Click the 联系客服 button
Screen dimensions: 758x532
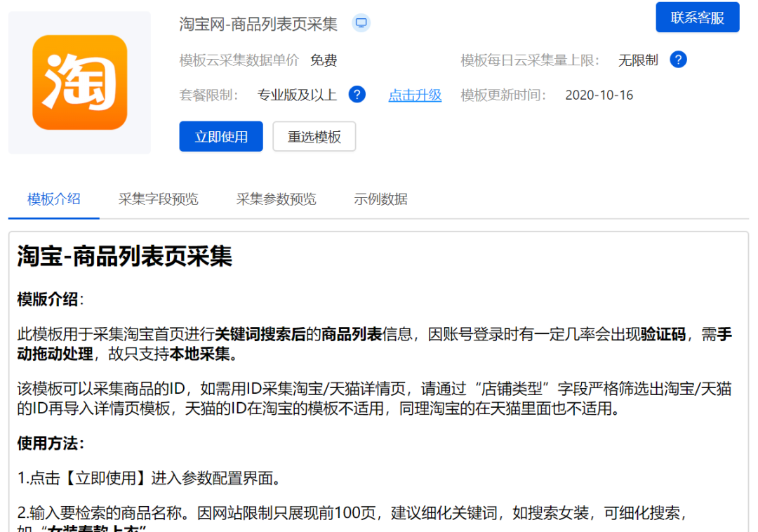coord(697,18)
